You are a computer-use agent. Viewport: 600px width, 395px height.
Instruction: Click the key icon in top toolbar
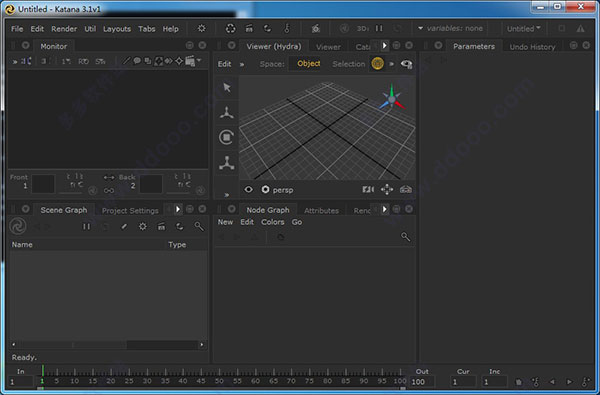tap(287, 28)
